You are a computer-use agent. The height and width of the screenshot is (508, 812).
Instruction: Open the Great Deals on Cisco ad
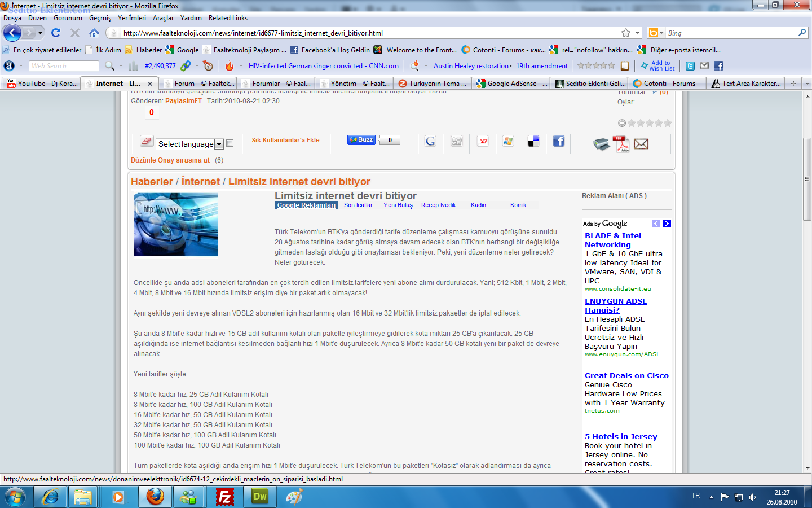coord(626,376)
